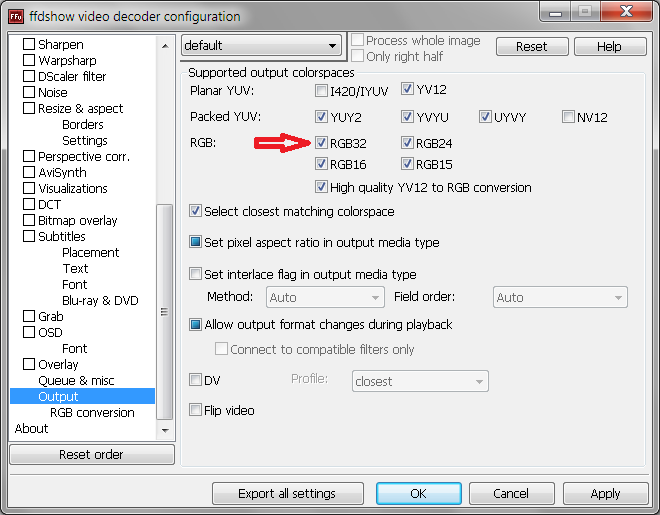This screenshot has width=660, height=515.
Task: Open the Borders page under Resize
Action: click(x=82, y=125)
